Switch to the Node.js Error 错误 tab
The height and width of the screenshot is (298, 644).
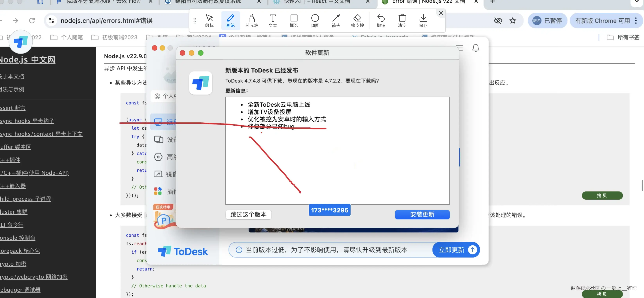coord(428,2)
